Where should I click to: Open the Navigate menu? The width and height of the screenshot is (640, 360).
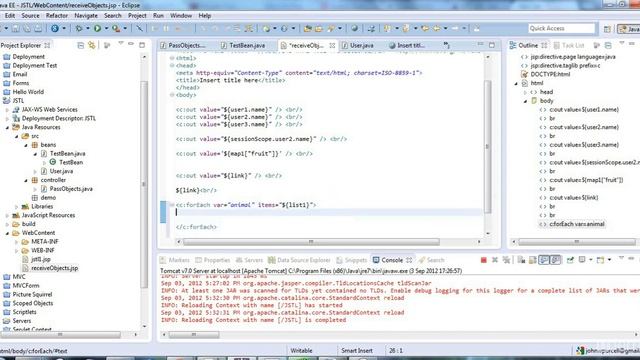(x=86, y=16)
